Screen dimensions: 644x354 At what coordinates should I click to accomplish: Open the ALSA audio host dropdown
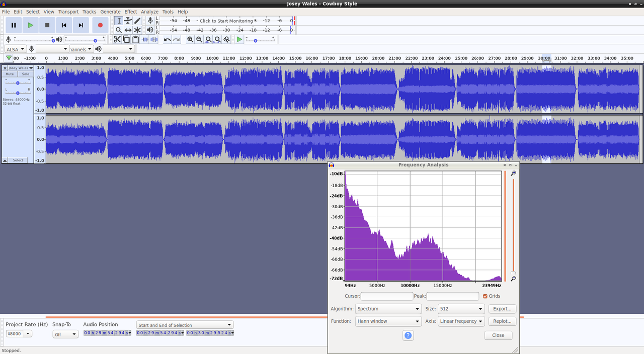16,49
